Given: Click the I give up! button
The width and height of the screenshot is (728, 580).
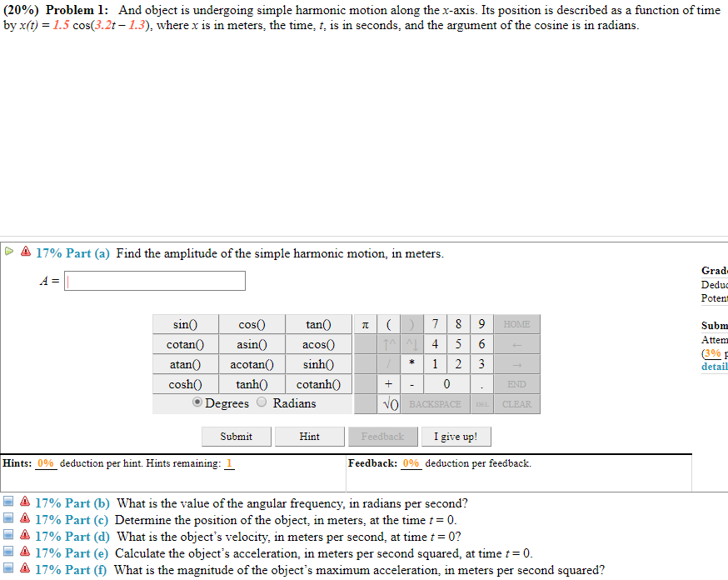Looking at the screenshot, I should pyautogui.click(x=456, y=436).
